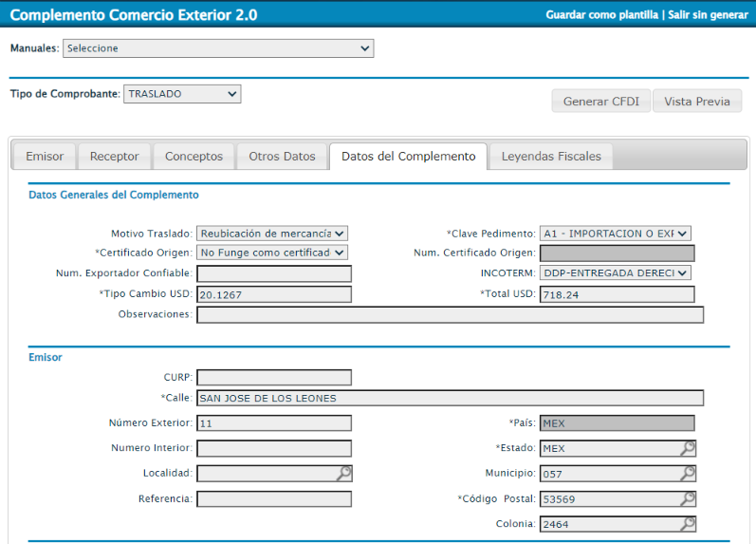Screen dimensions: 756x544
Task: Click the Generar CFDI button
Action: pyautogui.click(x=601, y=102)
